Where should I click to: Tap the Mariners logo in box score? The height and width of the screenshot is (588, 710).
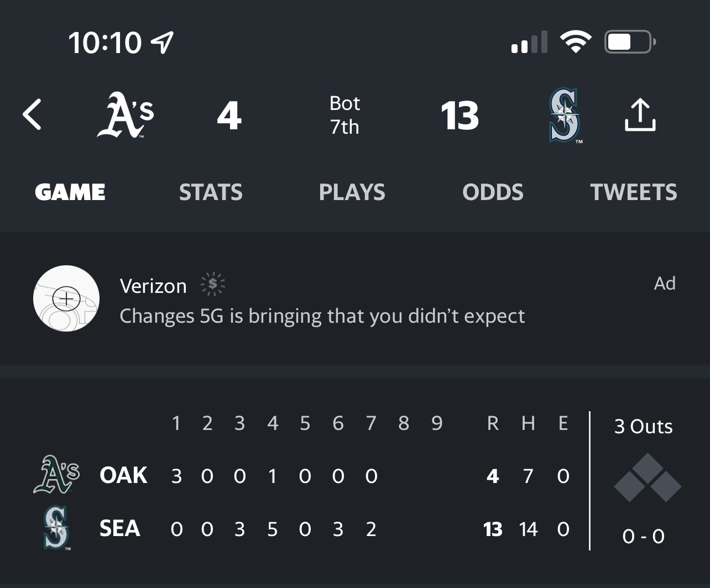point(56,528)
